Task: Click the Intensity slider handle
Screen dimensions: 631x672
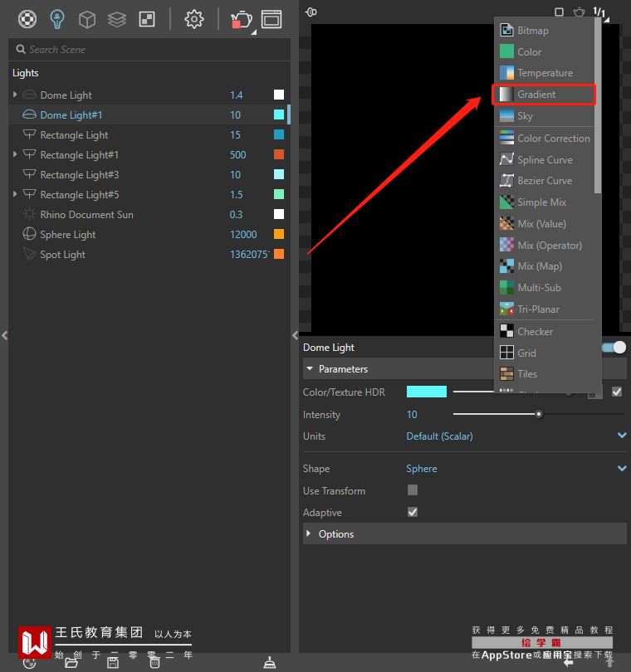Action: point(539,414)
